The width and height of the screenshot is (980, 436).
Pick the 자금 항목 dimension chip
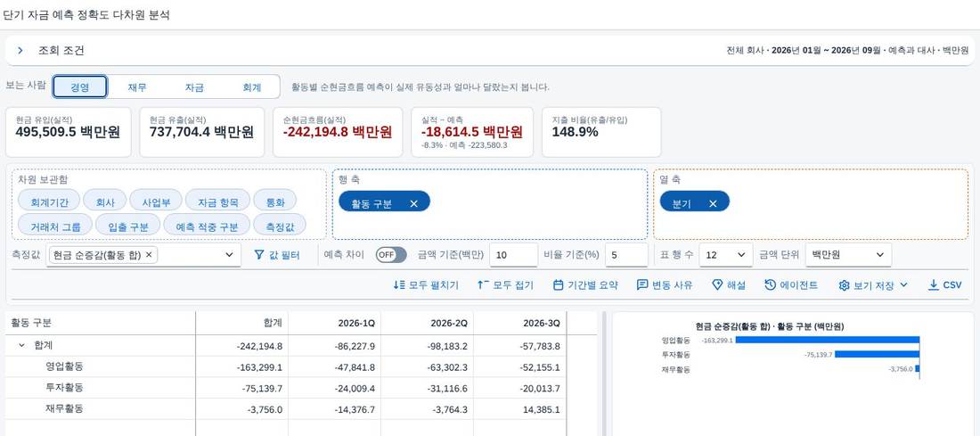tap(217, 202)
